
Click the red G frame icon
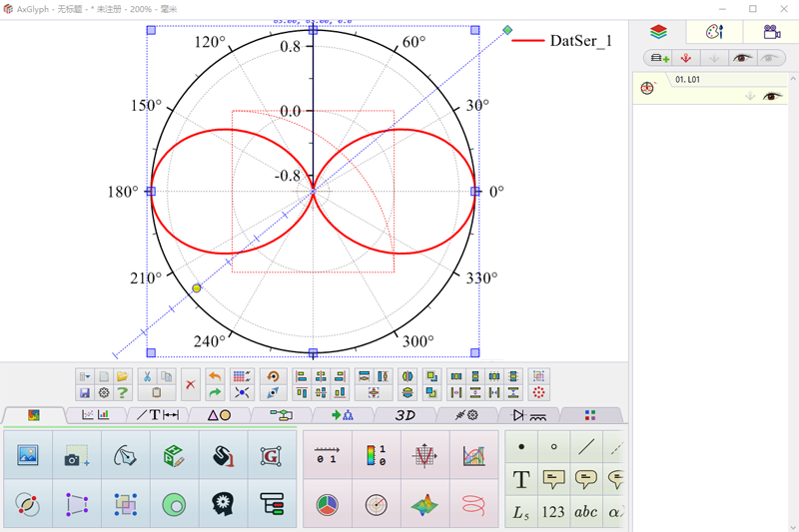pyautogui.click(x=272, y=454)
